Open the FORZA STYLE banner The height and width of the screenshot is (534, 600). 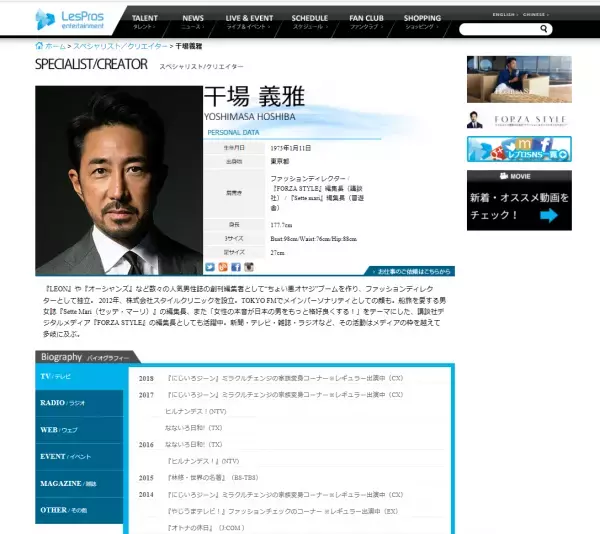coord(519,119)
